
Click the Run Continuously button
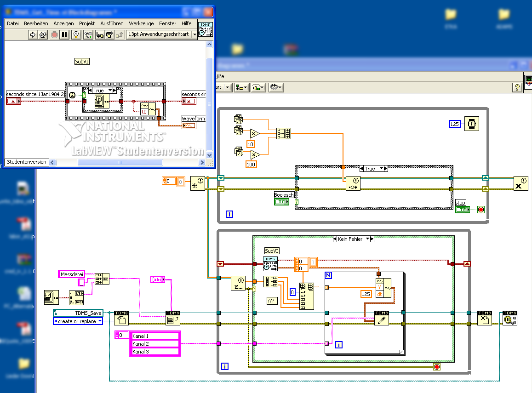point(42,34)
